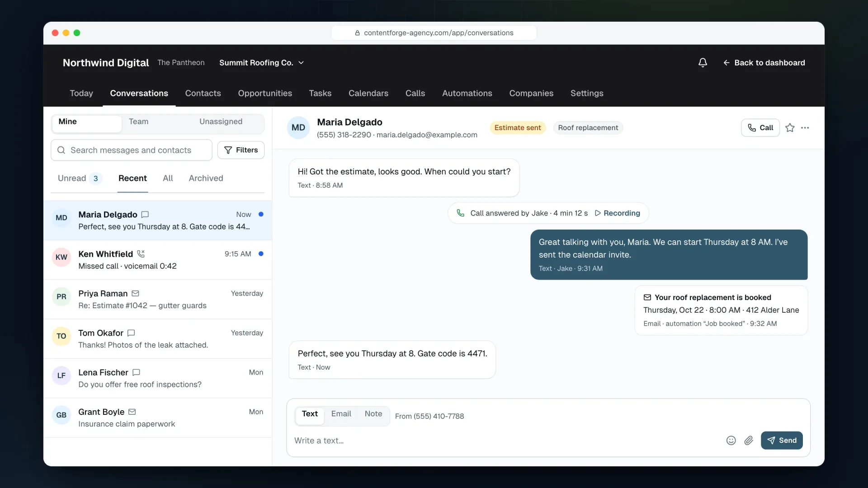Image resolution: width=868 pixels, height=488 pixels.
Task: Open the three-dot more options menu
Action: click(x=805, y=128)
